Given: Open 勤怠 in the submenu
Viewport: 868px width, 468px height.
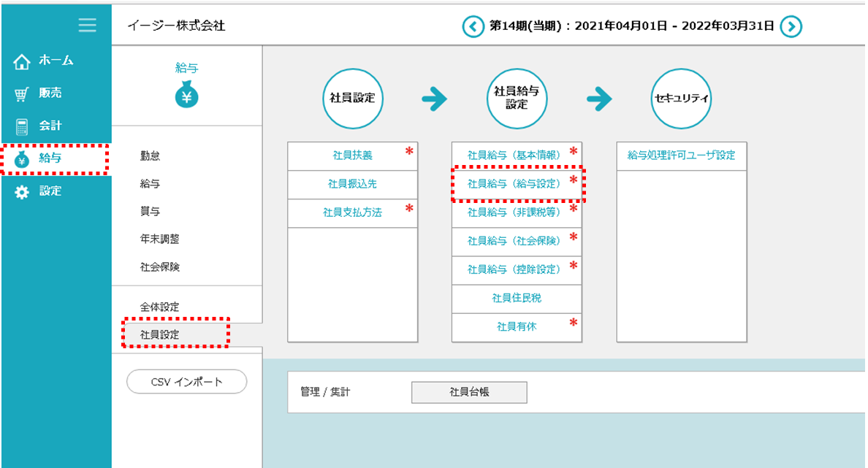Looking at the screenshot, I should [x=150, y=156].
